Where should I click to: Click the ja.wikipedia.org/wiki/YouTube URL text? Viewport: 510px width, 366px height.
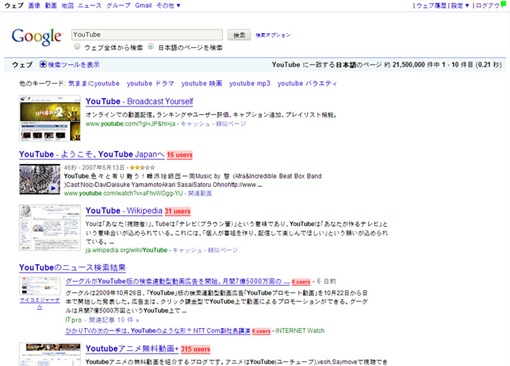(x=126, y=250)
